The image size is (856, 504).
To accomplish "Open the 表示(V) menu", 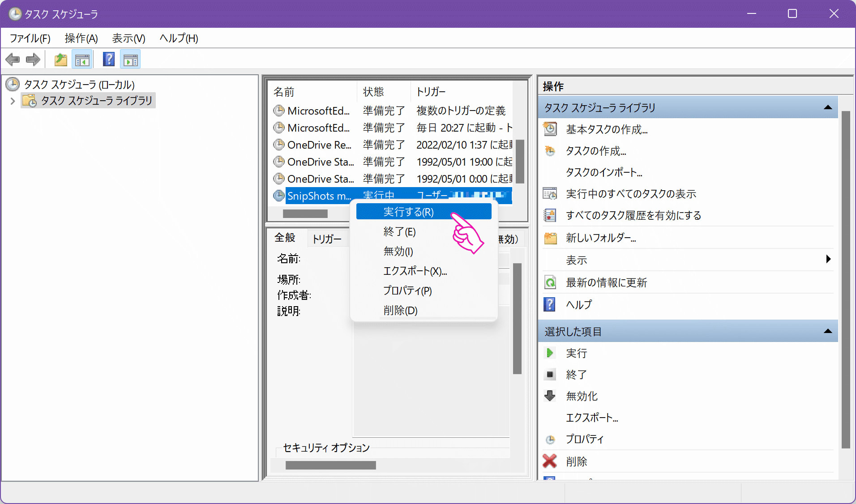I will pyautogui.click(x=128, y=38).
